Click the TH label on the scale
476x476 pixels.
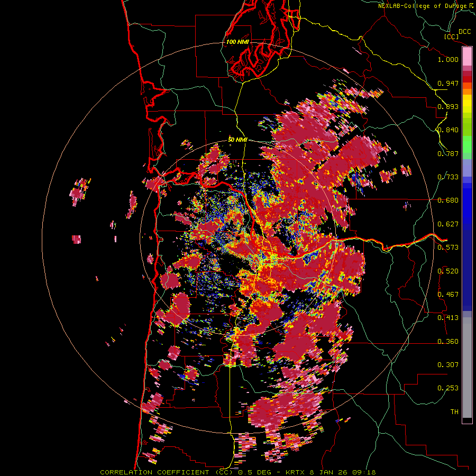[x=454, y=412]
